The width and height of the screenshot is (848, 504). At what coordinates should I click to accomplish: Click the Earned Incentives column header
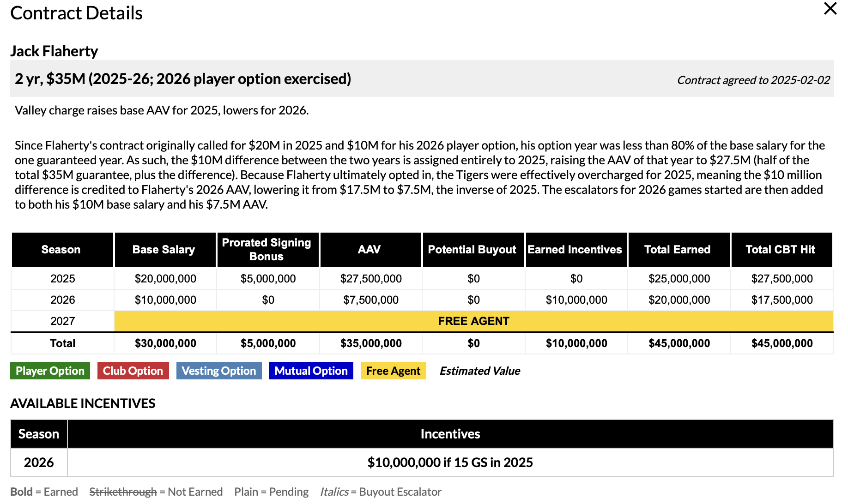pos(575,250)
